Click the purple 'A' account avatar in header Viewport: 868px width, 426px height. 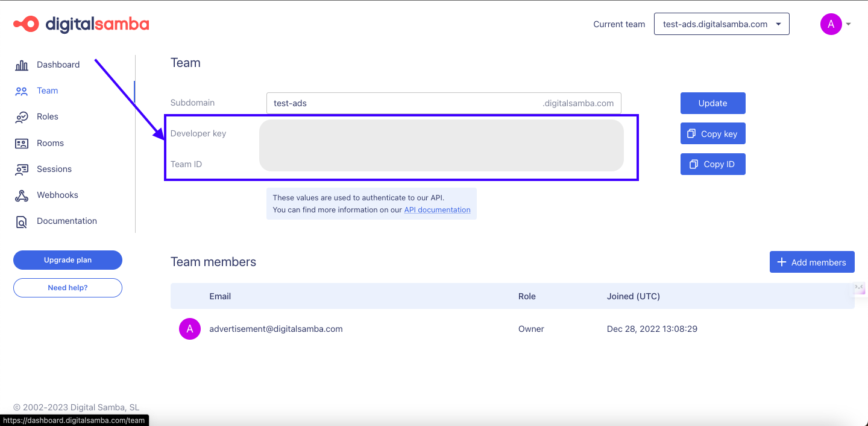click(831, 24)
